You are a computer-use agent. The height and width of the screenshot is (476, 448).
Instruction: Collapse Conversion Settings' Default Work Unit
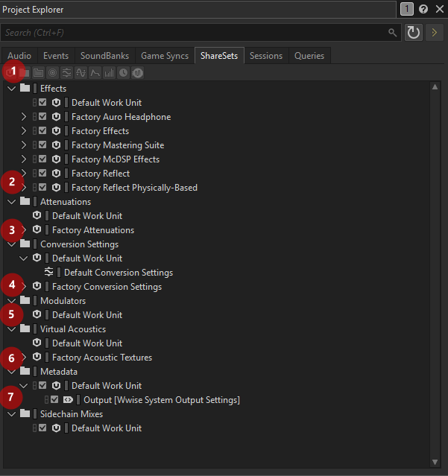point(23,258)
